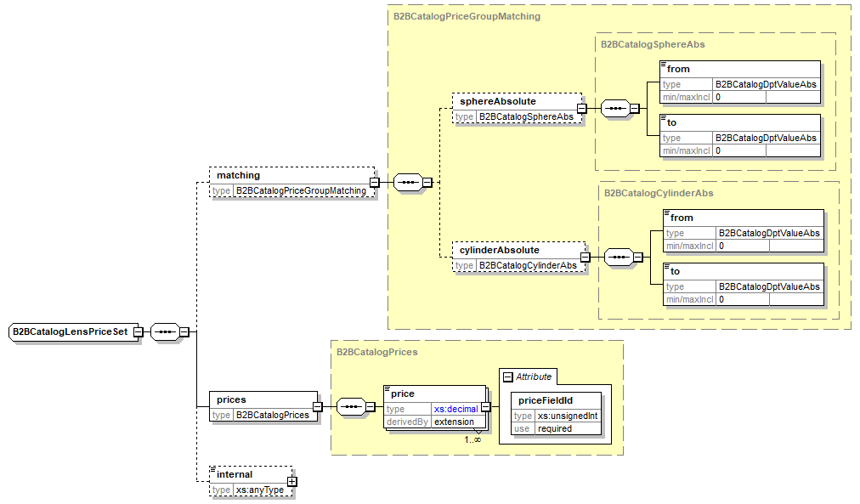Collapse the prices element node
860x504 pixels.
316,407
